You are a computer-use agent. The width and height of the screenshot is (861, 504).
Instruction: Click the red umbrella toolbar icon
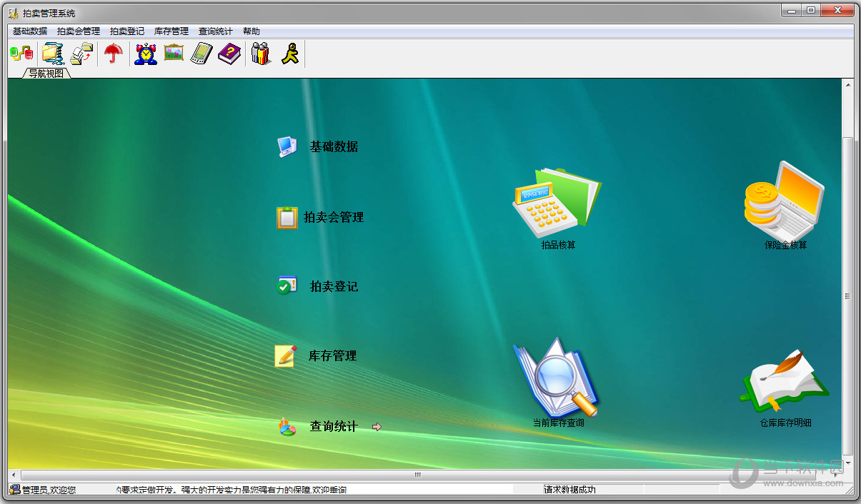[114, 54]
